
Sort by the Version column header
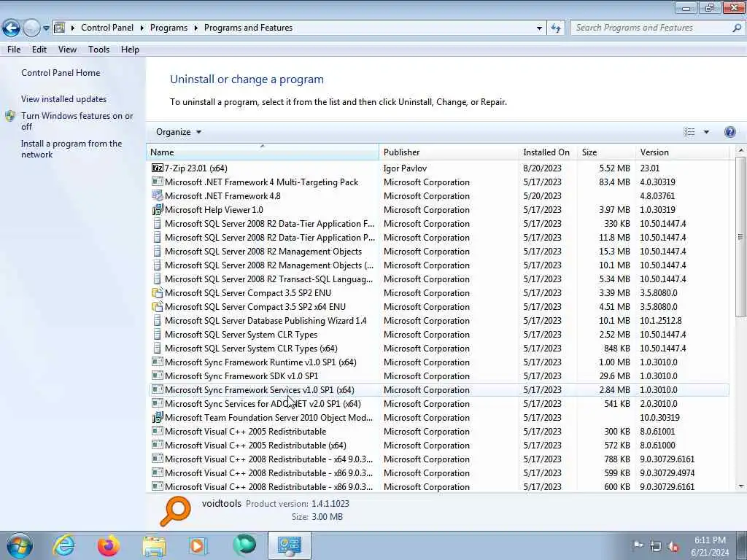682,152
